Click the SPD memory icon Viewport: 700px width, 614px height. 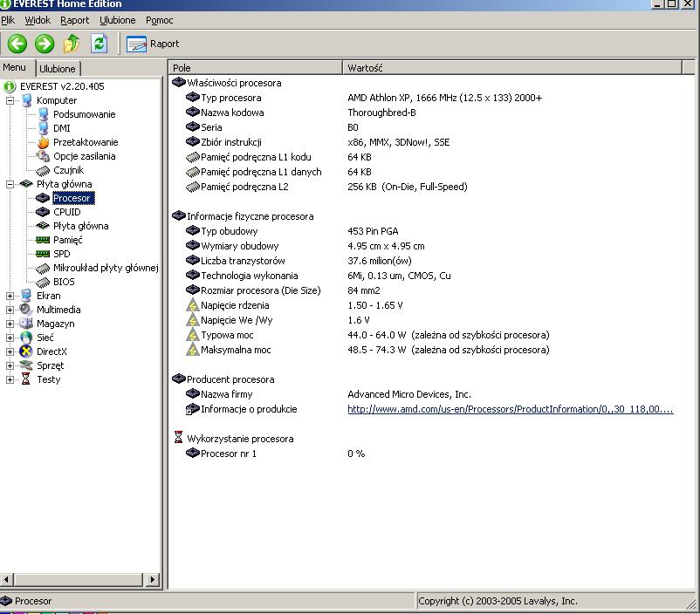[x=43, y=254]
